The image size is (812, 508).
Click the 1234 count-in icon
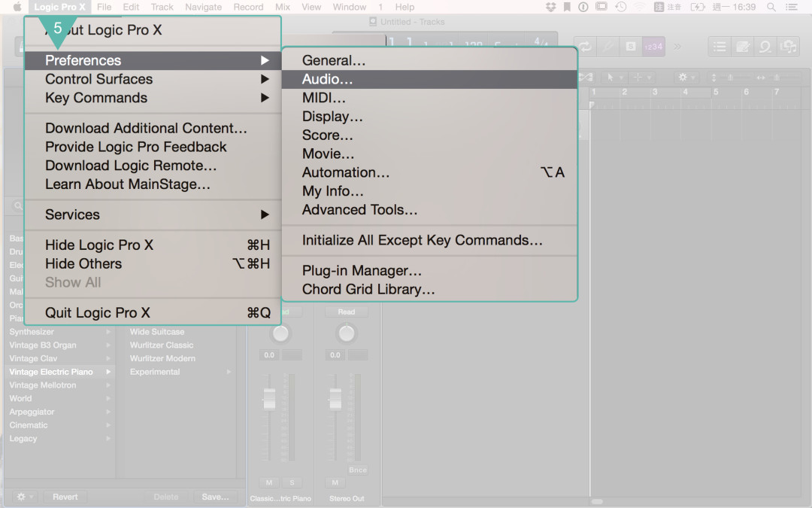click(x=653, y=46)
